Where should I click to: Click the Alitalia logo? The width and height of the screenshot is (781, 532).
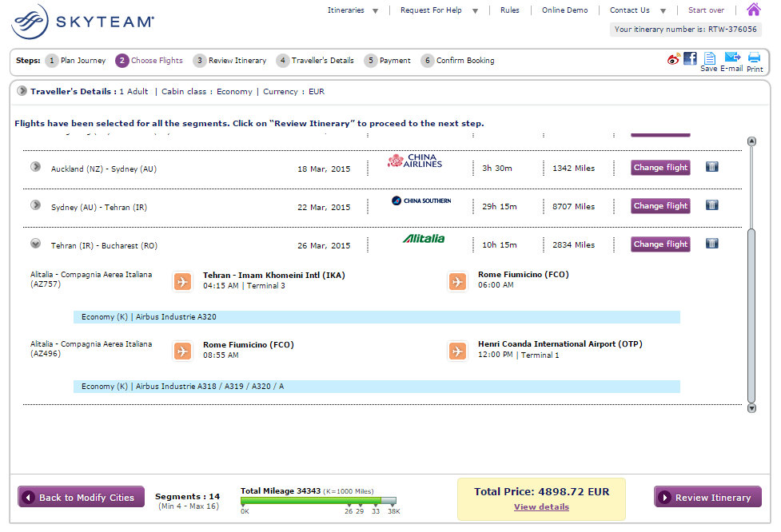pos(424,239)
